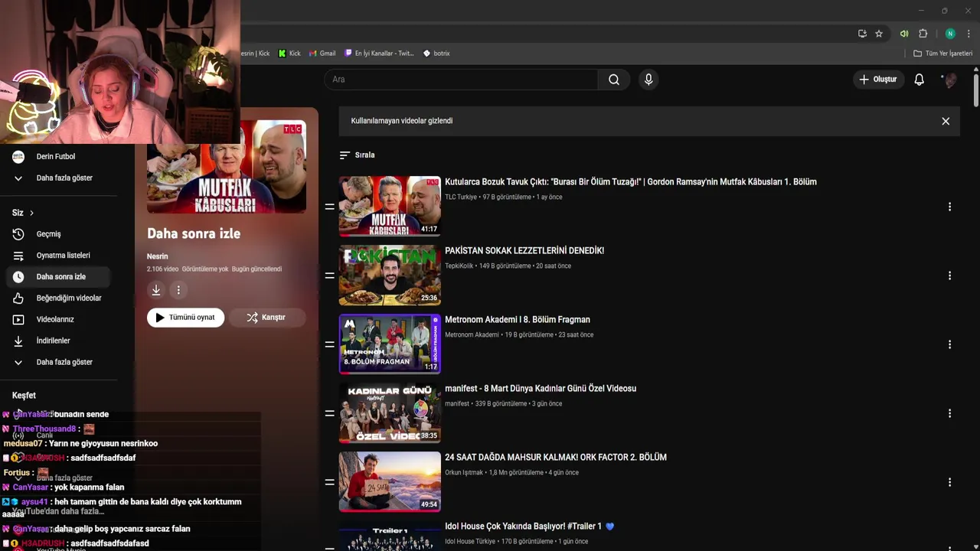Open Chrome profile N icon

tap(950, 34)
